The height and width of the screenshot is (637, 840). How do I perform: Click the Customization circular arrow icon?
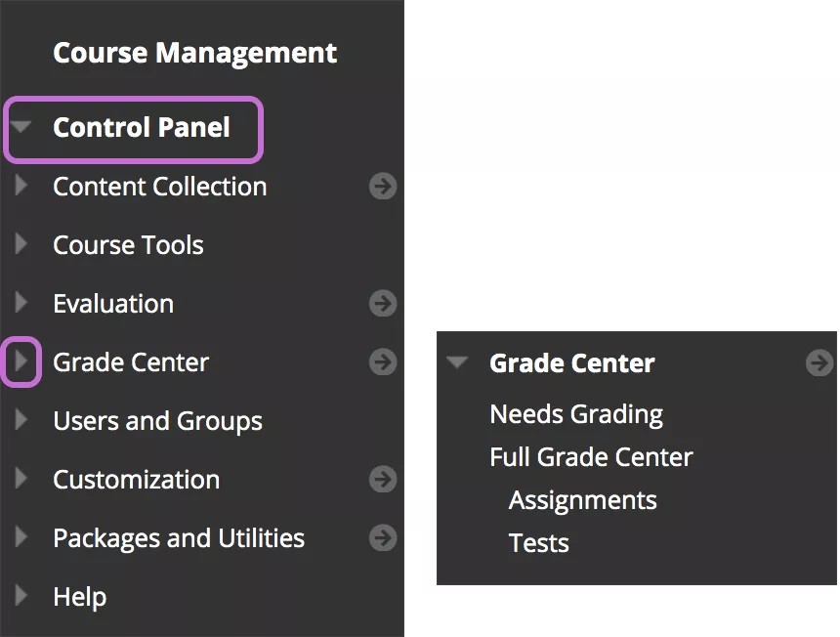[x=383, y=479]
